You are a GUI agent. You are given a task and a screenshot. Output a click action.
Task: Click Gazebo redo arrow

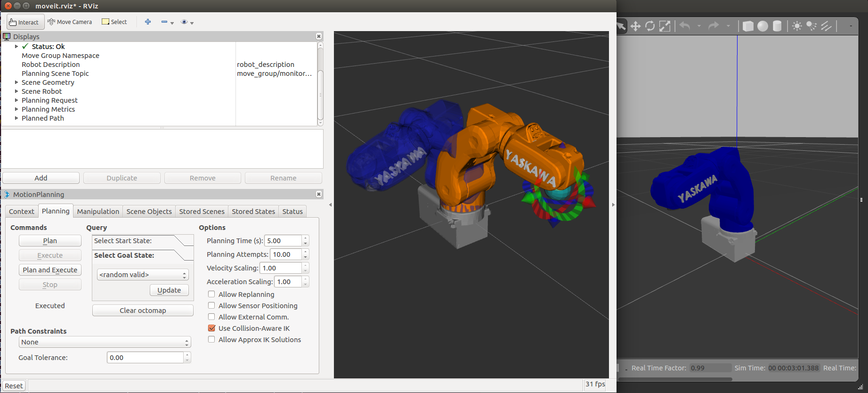[714, 26]
